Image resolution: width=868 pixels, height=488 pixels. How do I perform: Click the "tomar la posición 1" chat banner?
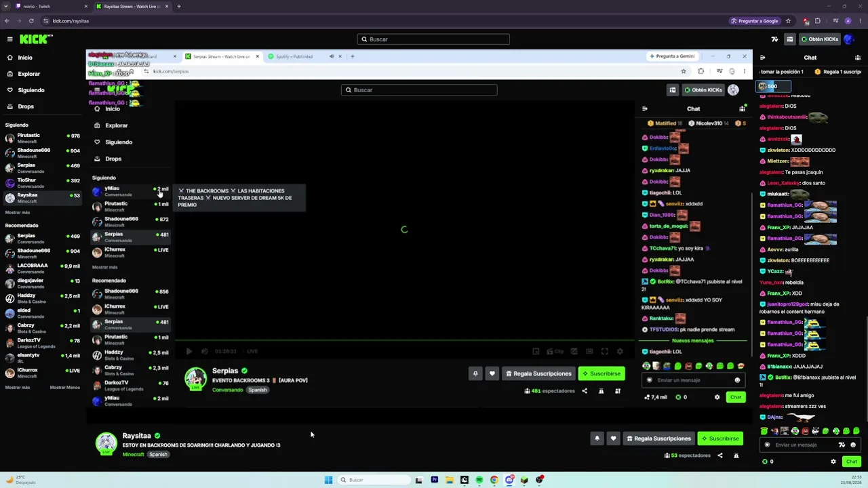tap(782, 72)
